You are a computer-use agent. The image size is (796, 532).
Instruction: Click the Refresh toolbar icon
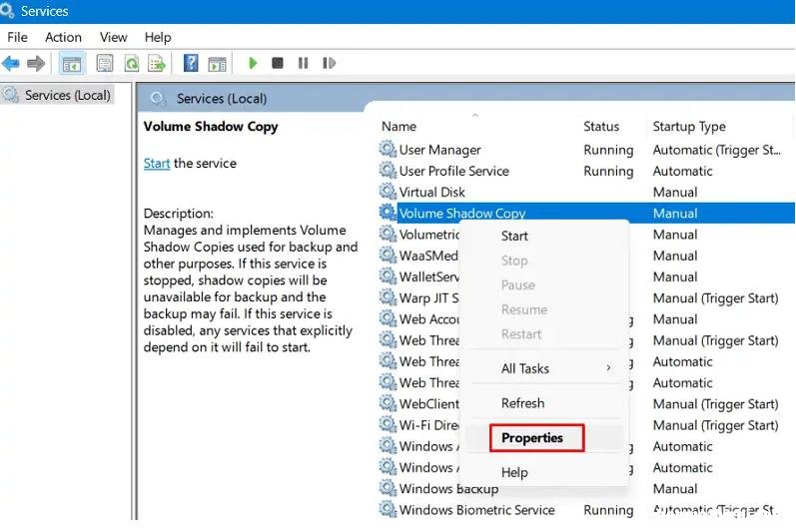click(x=132, y=64)
